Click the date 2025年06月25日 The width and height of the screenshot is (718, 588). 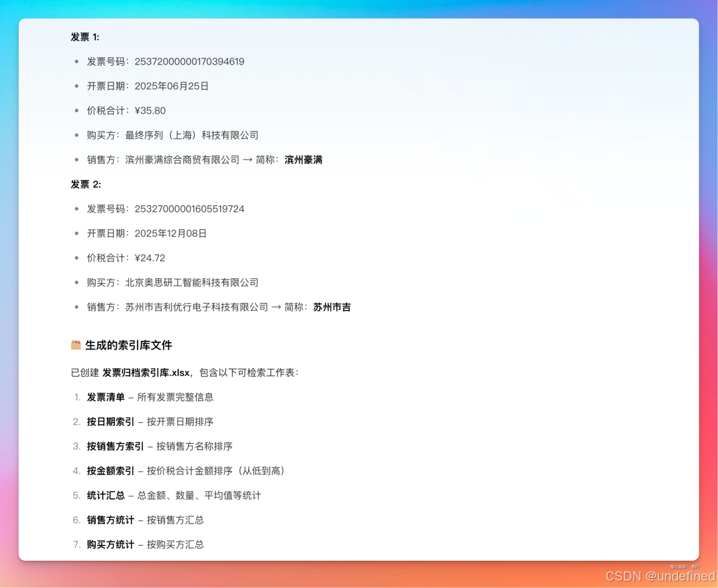(172, 86)
